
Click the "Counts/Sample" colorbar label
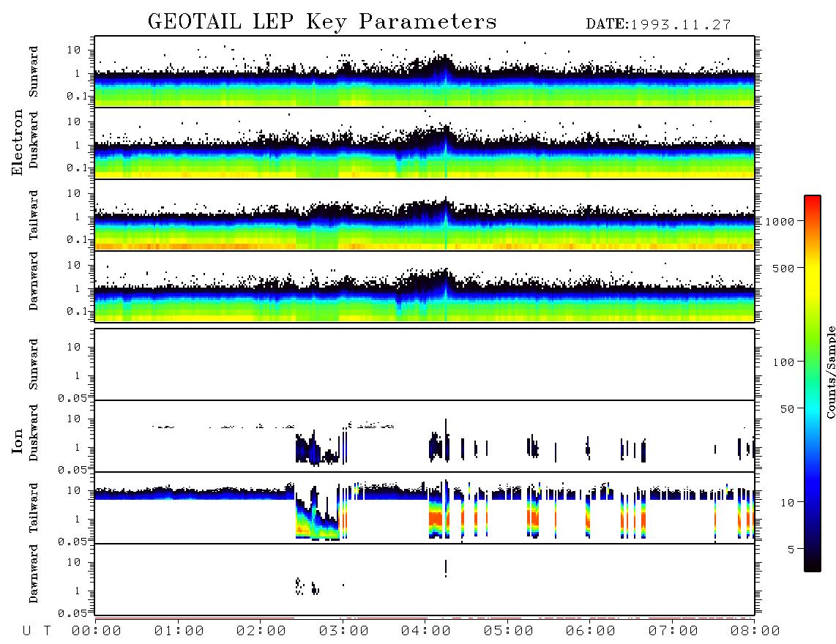830,372
